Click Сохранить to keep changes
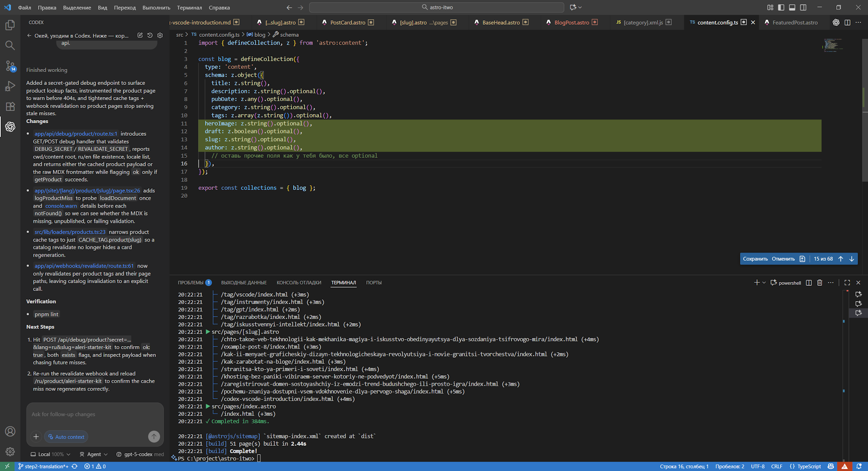The height and width of the screenshot is (471, 868). point(755,259)
